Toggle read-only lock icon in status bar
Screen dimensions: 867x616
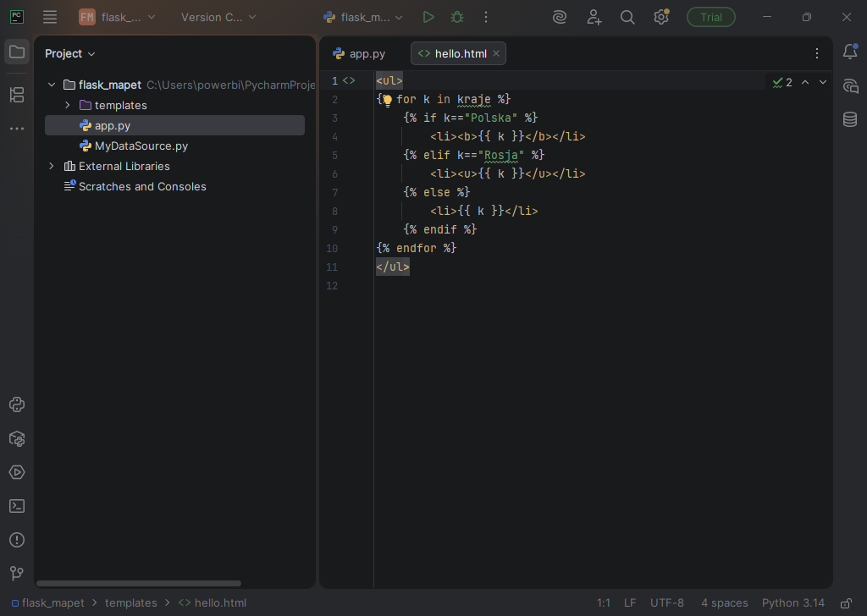[846, 602]
